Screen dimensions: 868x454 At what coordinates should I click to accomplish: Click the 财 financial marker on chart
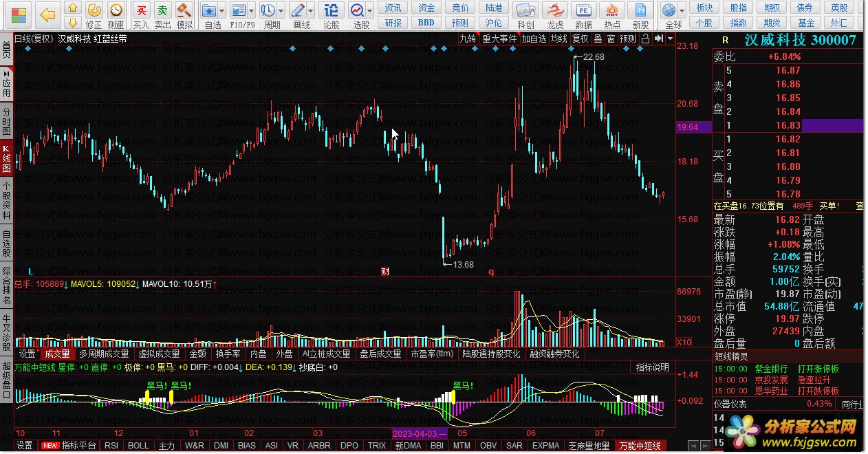click(x=385, y=271)
